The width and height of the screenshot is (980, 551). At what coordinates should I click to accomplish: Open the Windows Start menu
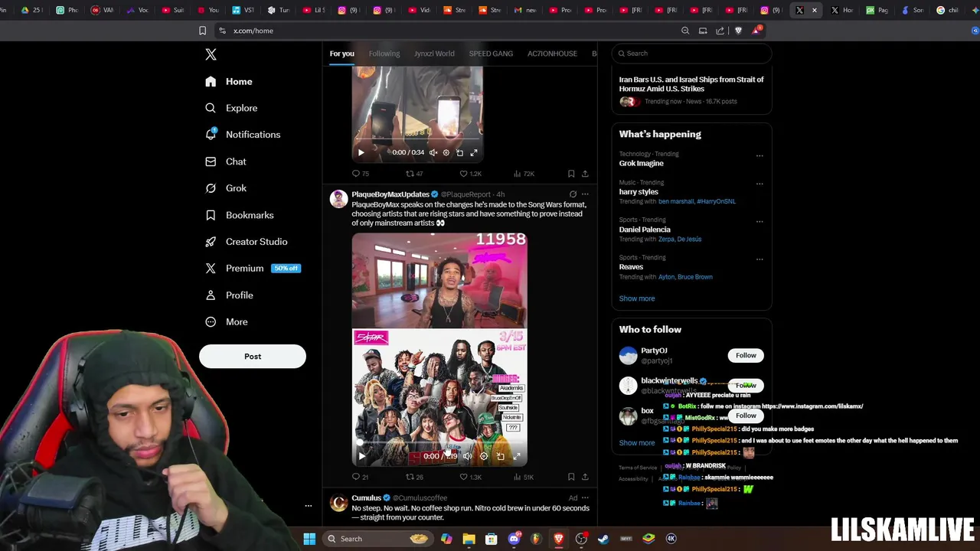[x=309, y=539]
